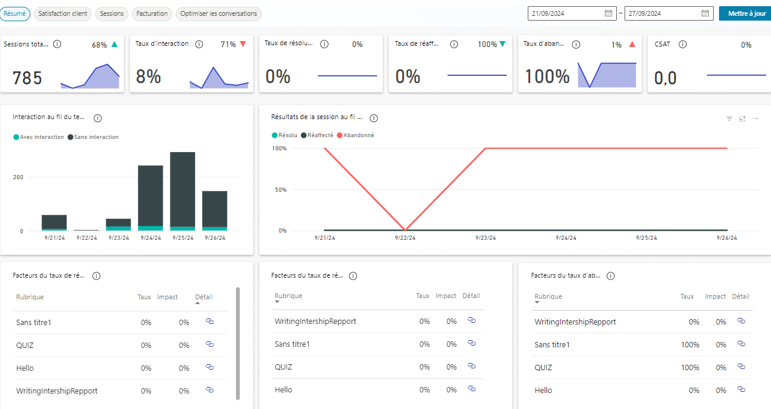Show info for Résultats de la session chart

(374, 118)
